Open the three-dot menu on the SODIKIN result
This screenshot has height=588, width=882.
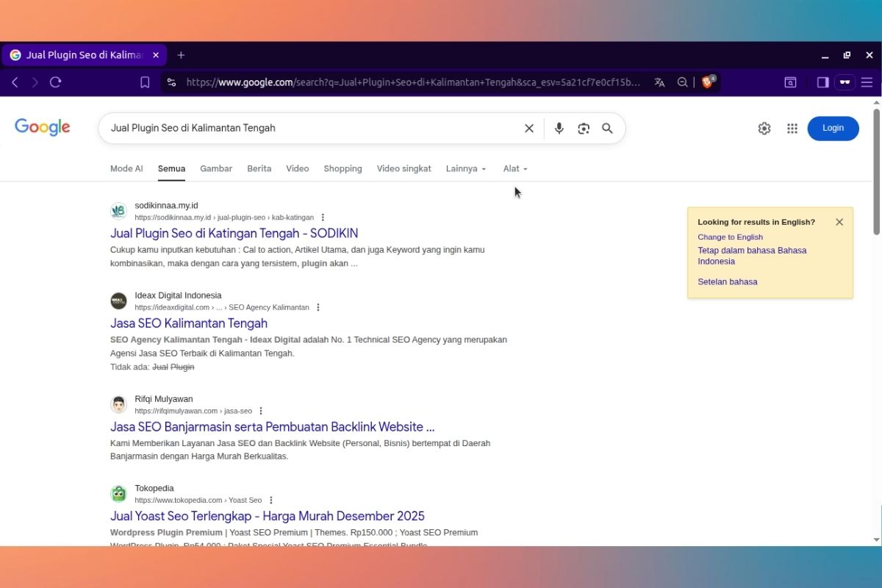pyautogui.click(x=322, y=217)
